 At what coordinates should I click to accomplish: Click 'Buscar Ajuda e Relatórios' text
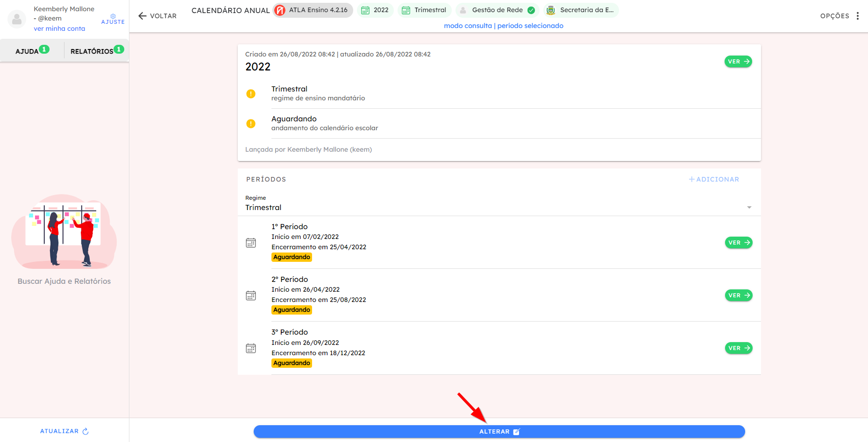[x=64, y=281]
